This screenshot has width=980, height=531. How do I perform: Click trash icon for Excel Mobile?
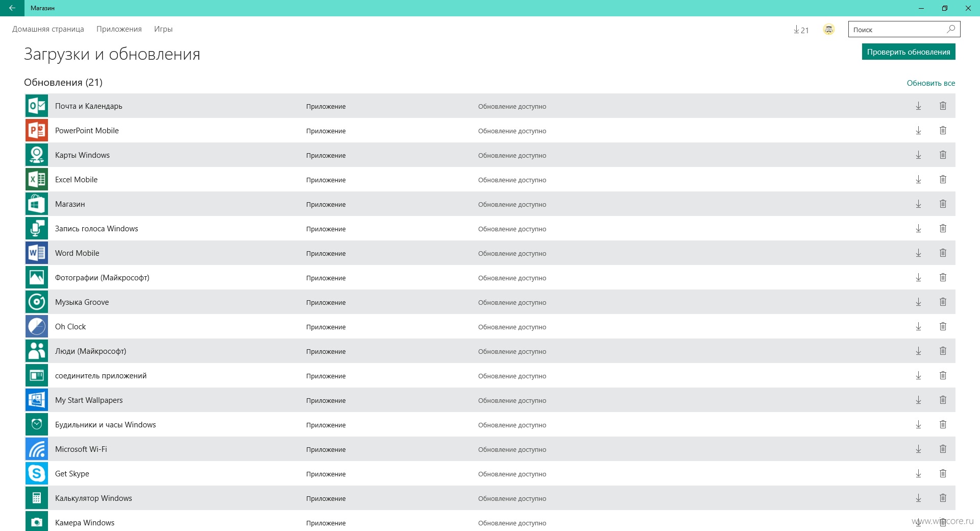pyautogui.click(x=943, y=179)
